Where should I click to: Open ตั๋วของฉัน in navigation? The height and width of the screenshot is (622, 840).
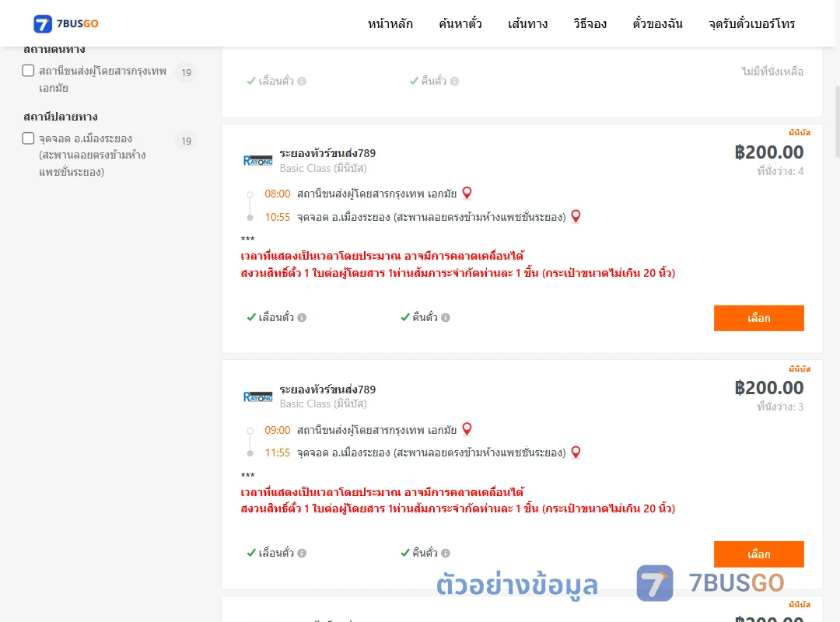tap(657, 23)
